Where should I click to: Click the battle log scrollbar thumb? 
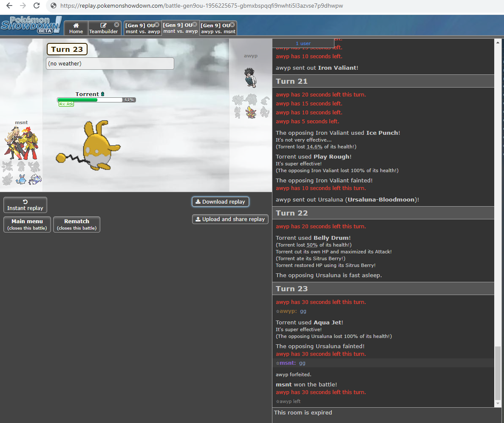point(498,372)
